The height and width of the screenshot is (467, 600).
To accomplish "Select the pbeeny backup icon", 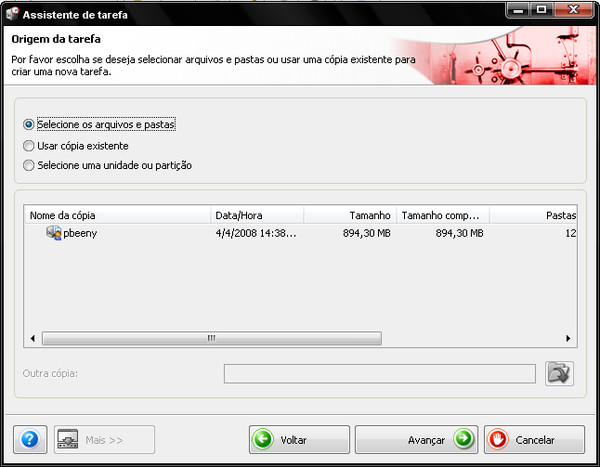I will click(54, 233).
